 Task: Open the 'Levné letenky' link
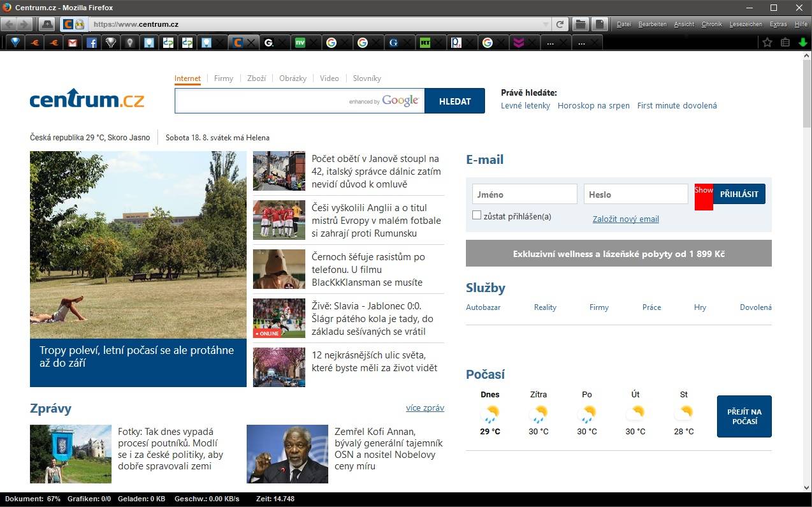click(525, 106)
